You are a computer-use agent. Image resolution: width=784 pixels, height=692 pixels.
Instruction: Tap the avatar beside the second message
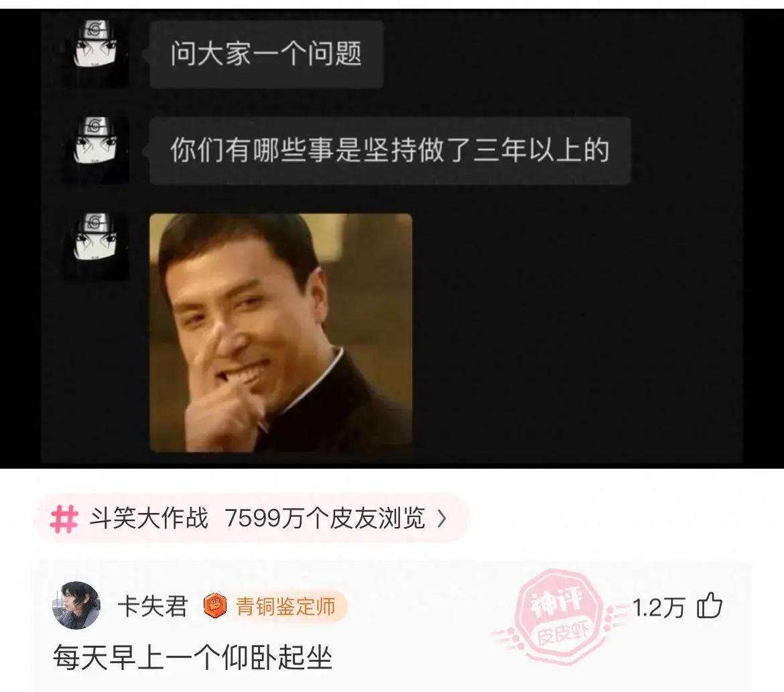tap(95, 150)
